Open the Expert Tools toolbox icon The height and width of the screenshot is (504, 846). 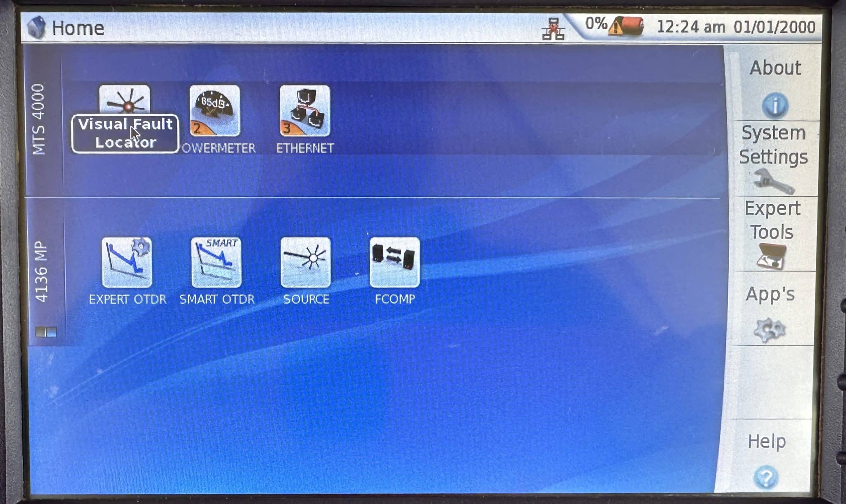click(771, 257)
